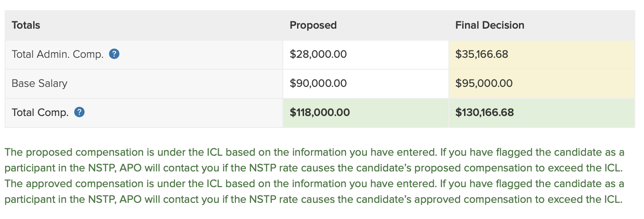Select the final total $130,166.68 cell

[x=484, y=112]
